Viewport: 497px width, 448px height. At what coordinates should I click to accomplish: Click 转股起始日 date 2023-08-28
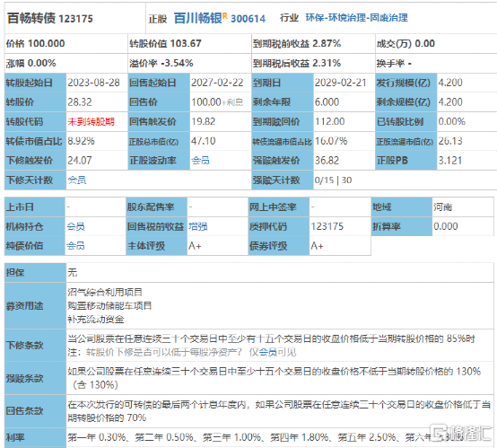94,83
